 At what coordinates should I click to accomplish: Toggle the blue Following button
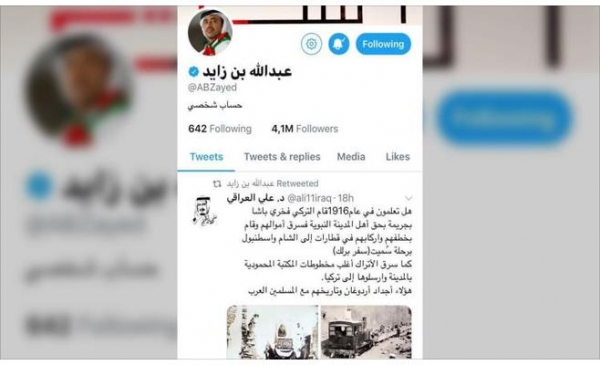point(383,44)
